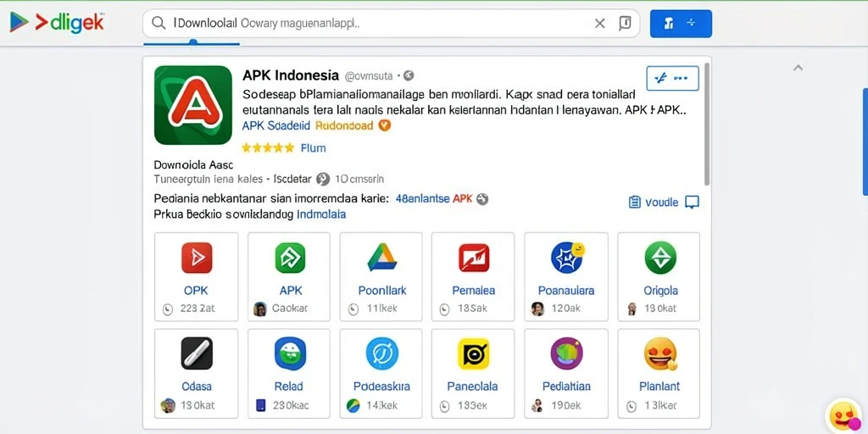Open the Poanaulara blue app icon

567,258
